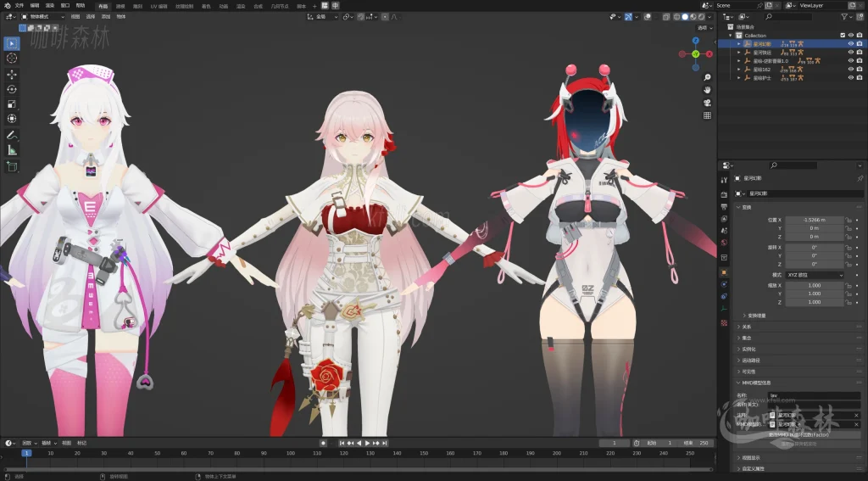Switch to wireframe viewport shading
Screen dimensions: 868x481
[x=676, y=17]
